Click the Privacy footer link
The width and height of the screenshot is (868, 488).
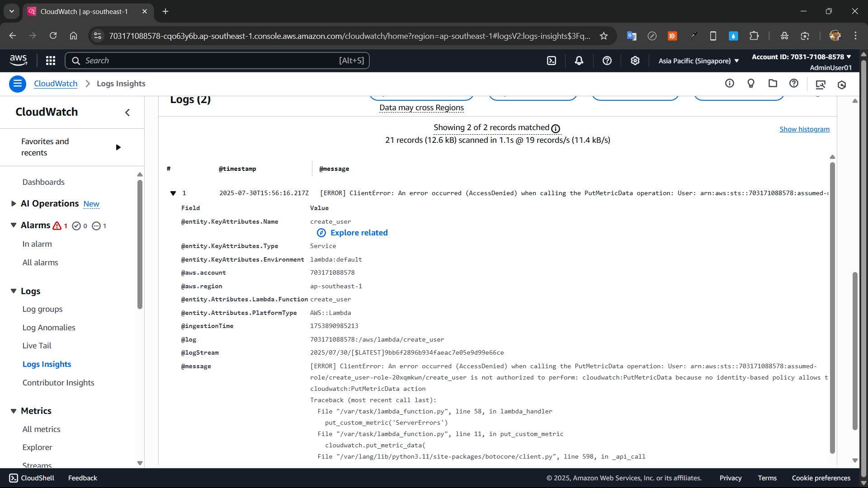[731, 478]
